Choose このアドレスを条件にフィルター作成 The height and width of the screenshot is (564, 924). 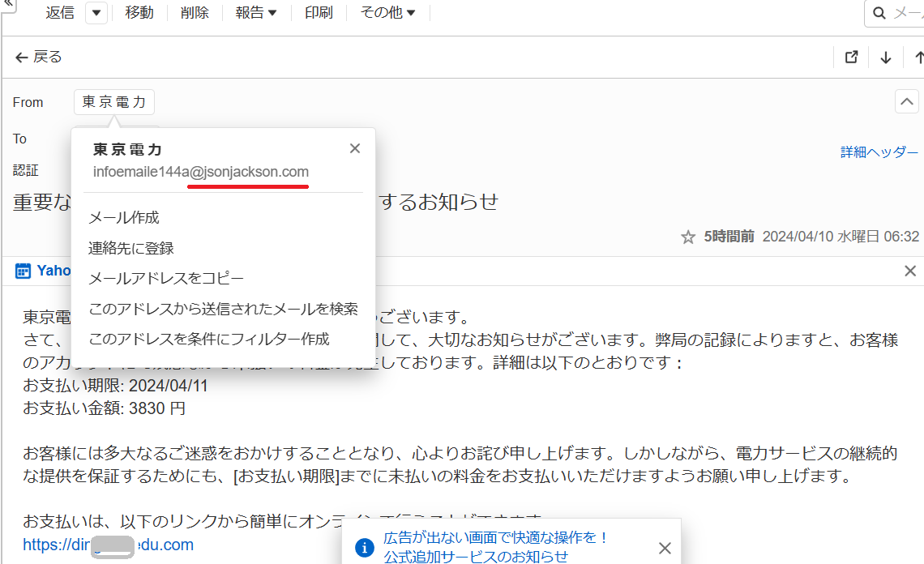tap(208, 339)
